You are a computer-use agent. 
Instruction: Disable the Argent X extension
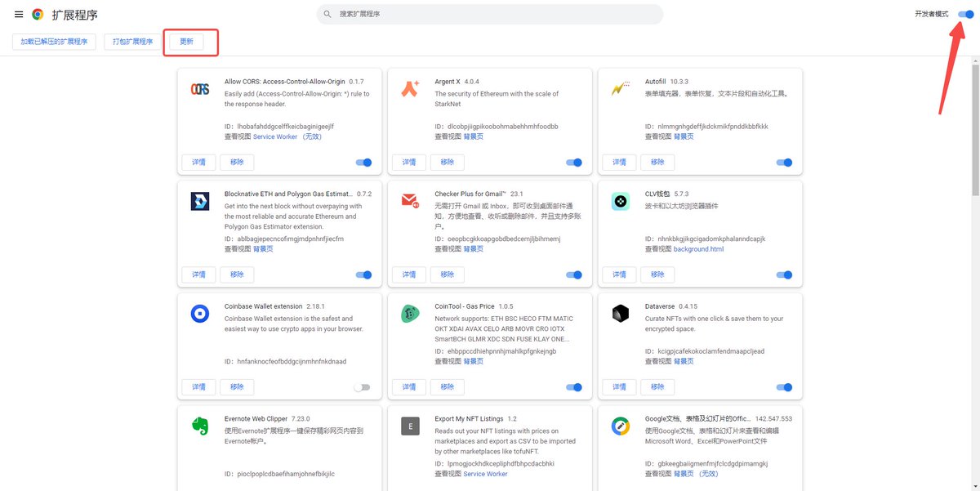coord(574,163)
